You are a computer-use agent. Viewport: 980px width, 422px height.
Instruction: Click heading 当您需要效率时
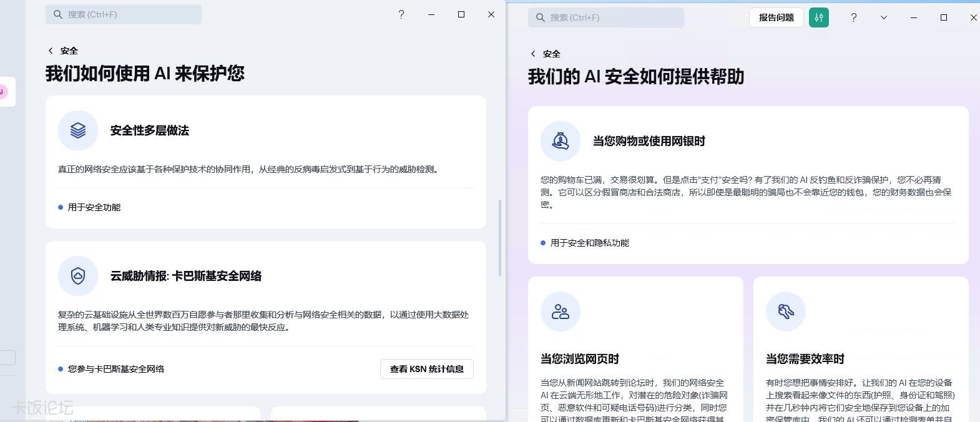point(805,359)
